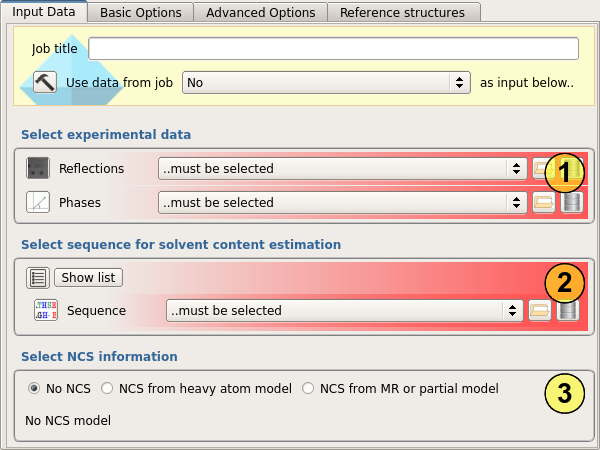Browse for Phases file with folder icon
This screenshot has width=600, height=450.
pos(543,202)
